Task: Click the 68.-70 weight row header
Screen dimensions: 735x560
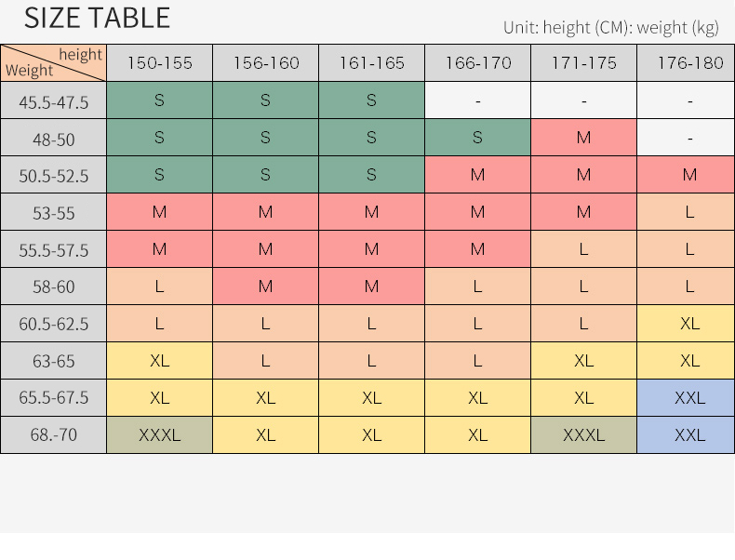Action: pyautogui.click(x=53, y=434)
